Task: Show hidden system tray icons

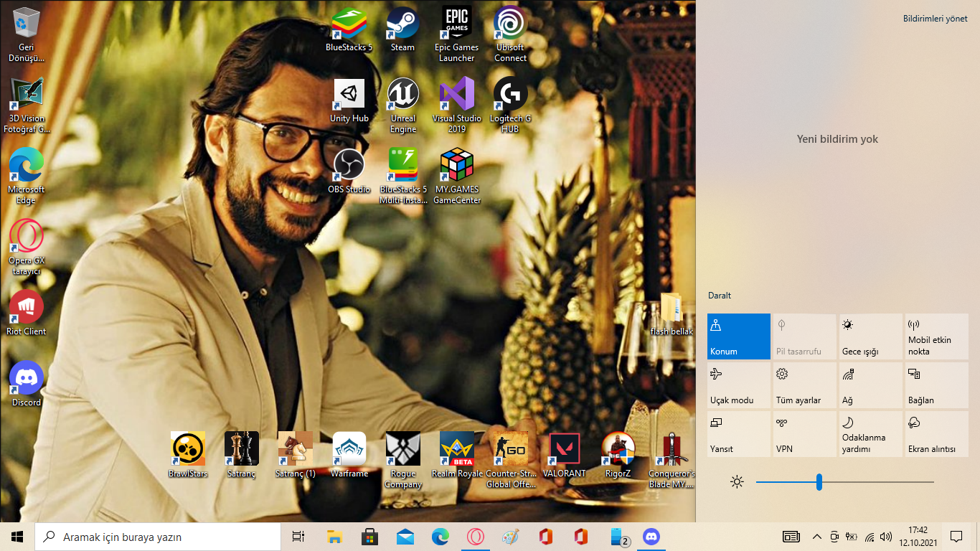Action: pos(816,537)
